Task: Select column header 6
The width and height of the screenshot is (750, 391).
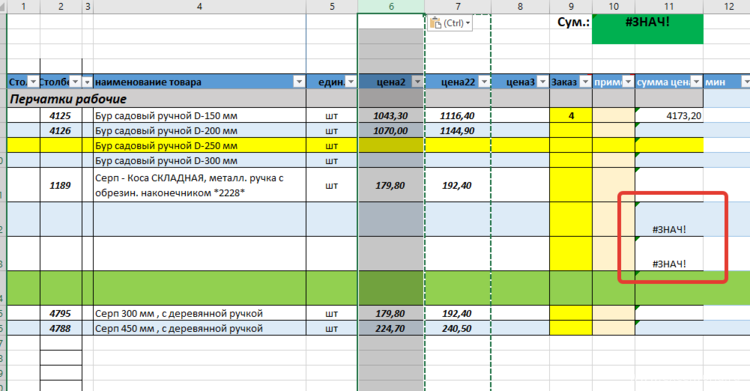Action: click(x=391, y=6)
